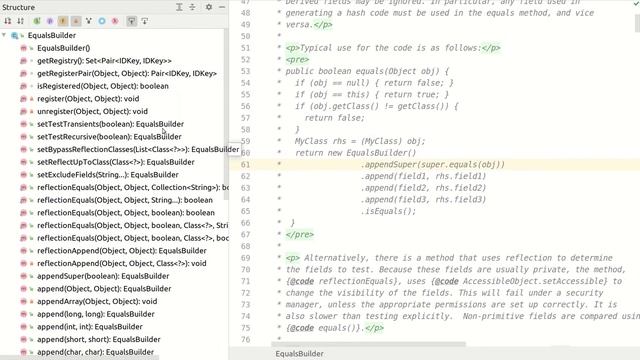The width and height of the screenshot is (640, 360).
Task: Select getRegisterPair(Object, Object) method
Action: pos(127,73)
